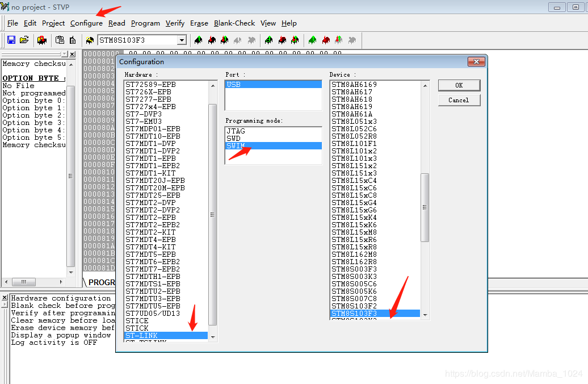The height and width of the screenshot is (384, 588).
Task: Click Verify current tab icon, first chip group
Action: [x=225, y=40]
